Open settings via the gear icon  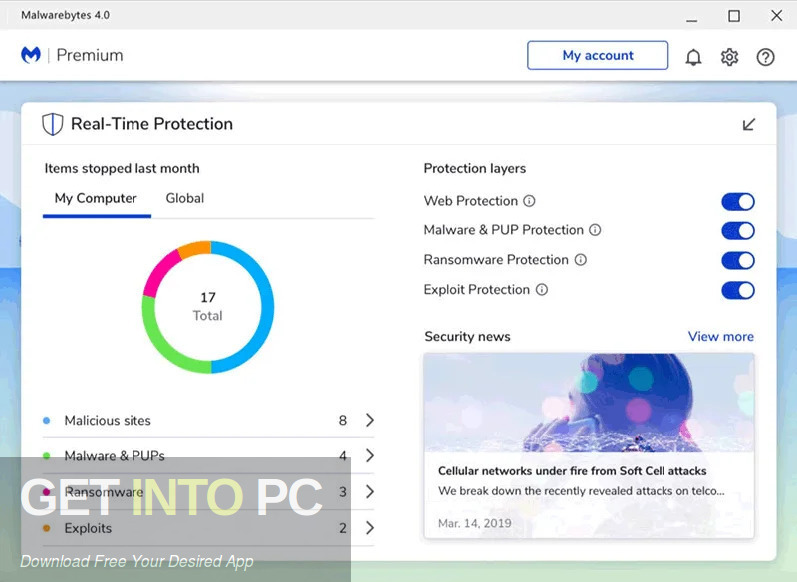coord(729,57)
